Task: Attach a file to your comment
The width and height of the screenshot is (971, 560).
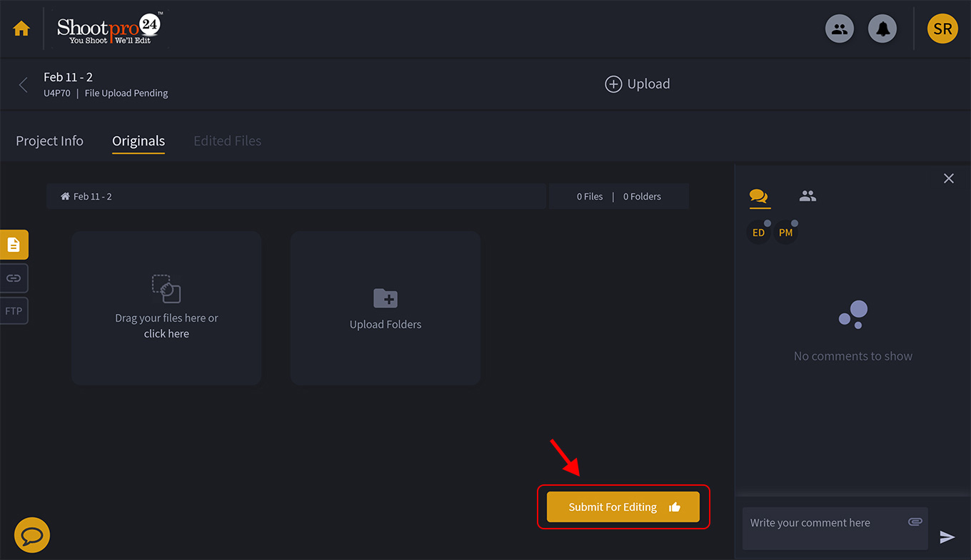Action: [x=915, y=521]
